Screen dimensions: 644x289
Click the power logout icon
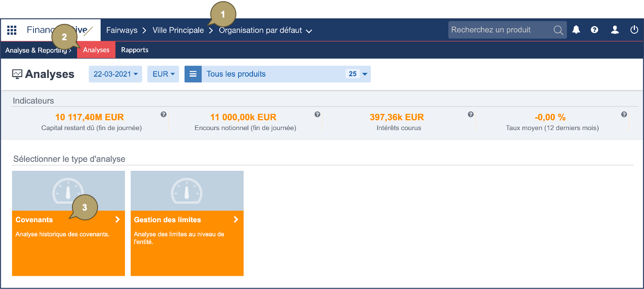click(x=634, y=30)
